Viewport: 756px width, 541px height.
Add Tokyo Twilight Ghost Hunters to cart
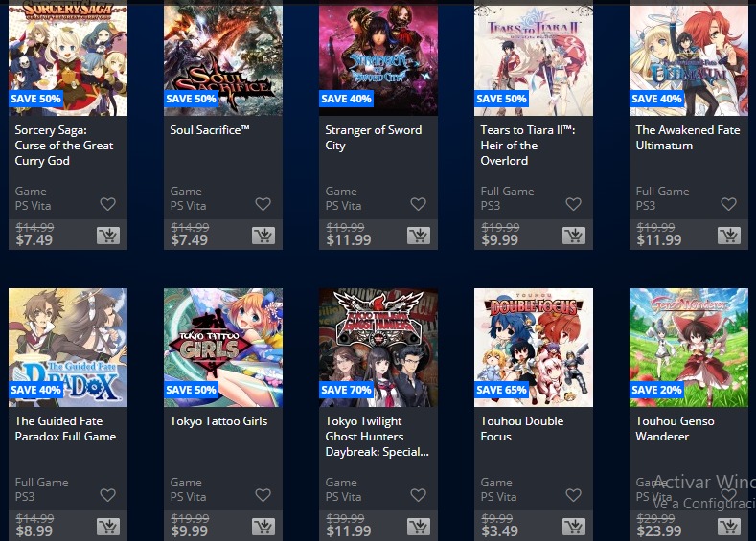[419, 526]
